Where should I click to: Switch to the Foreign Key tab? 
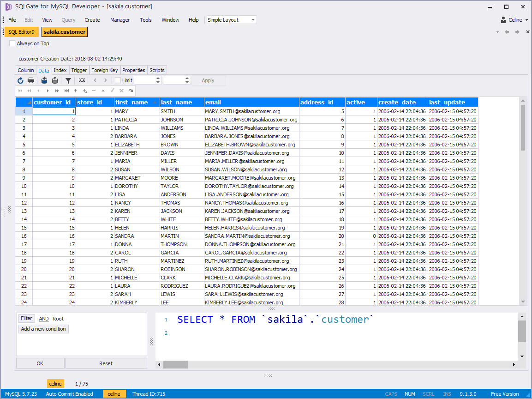tap(104, 70)
